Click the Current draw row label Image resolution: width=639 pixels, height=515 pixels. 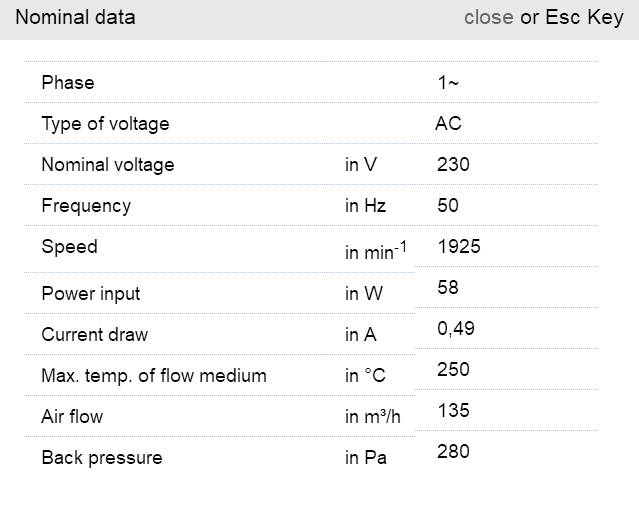coord(94,335)
